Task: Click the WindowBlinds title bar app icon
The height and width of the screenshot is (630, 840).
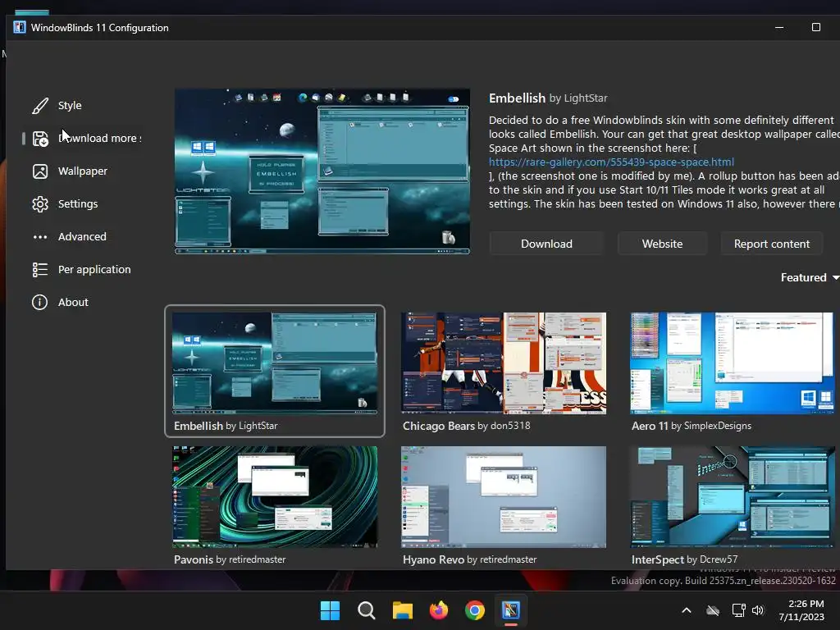Action: (x=20, y=27)
